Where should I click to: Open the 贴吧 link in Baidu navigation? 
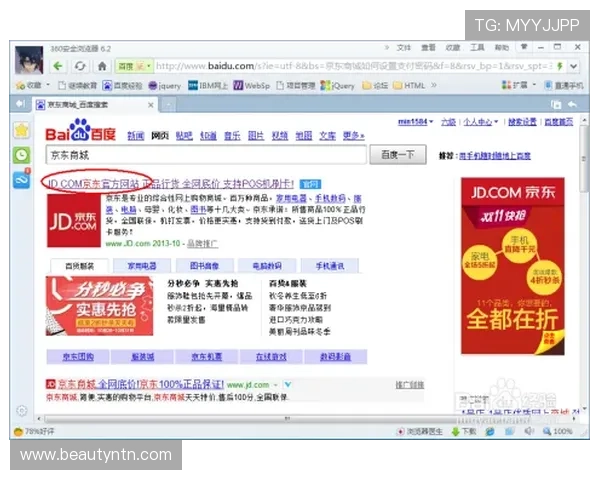[184, 136]
